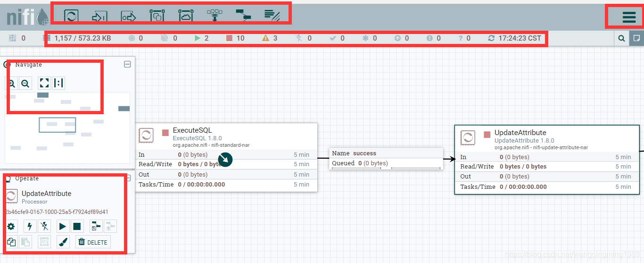This screenshot has width=644, height=263.
Task: Click the copy icon in Operate panel
Action: click(x=11, y=242)
